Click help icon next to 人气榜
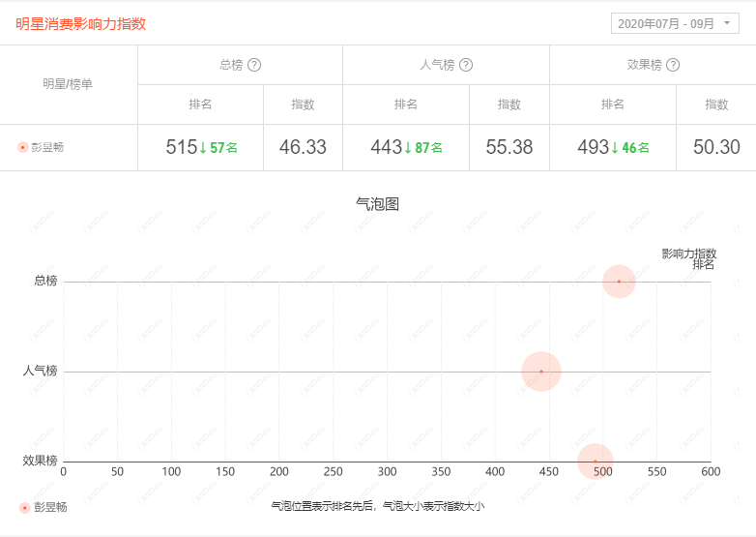This screenshot has width=756, height=537. (x=466, y=65)
